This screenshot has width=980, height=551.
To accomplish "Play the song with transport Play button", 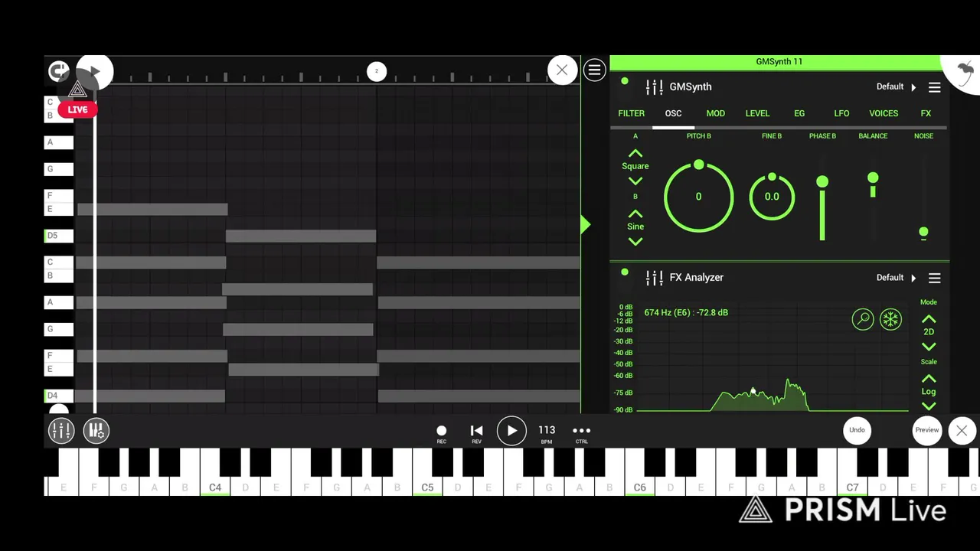I will pyautogui.click(x=511, y=431).
